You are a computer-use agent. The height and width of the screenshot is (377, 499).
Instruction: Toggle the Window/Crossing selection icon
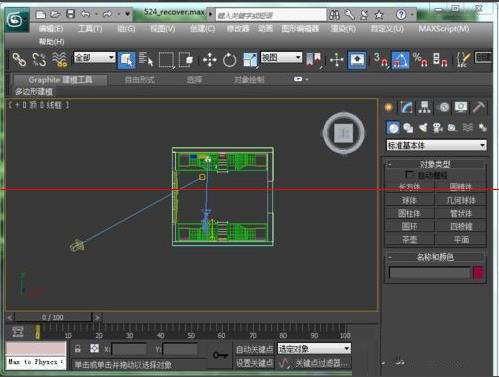(186, 60)
